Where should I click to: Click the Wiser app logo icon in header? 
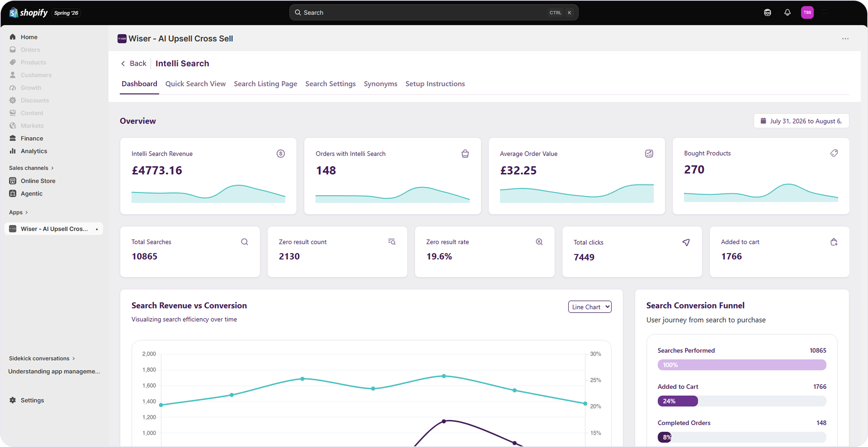122,39
